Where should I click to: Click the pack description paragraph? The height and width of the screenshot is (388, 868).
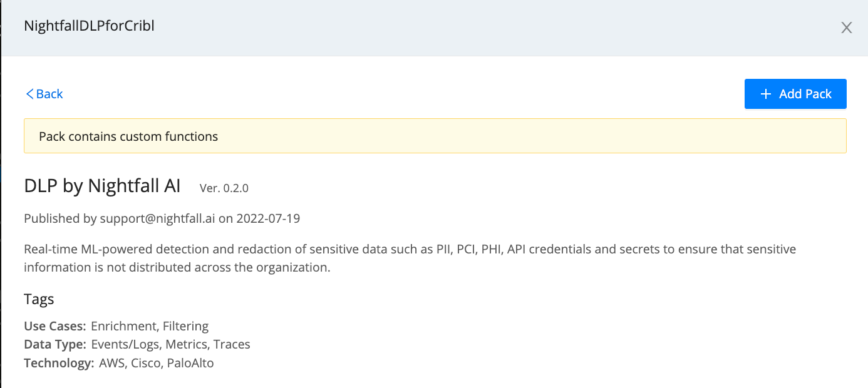410,258
